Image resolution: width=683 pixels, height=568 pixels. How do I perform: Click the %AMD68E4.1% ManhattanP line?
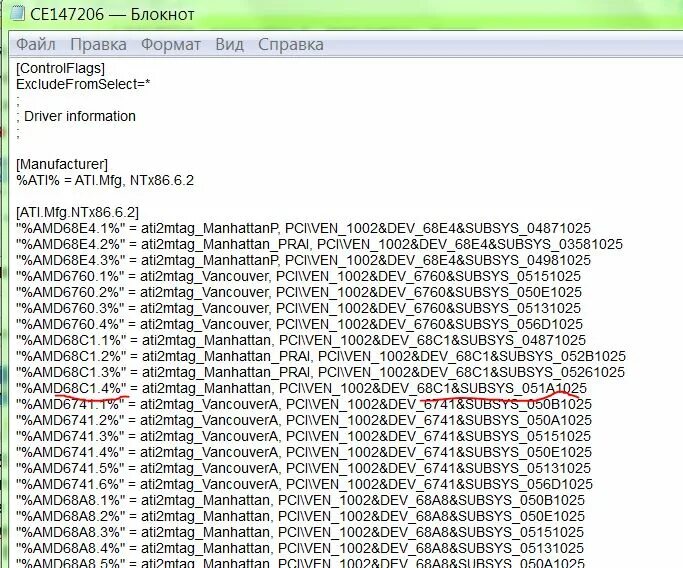tap(304, 228)
